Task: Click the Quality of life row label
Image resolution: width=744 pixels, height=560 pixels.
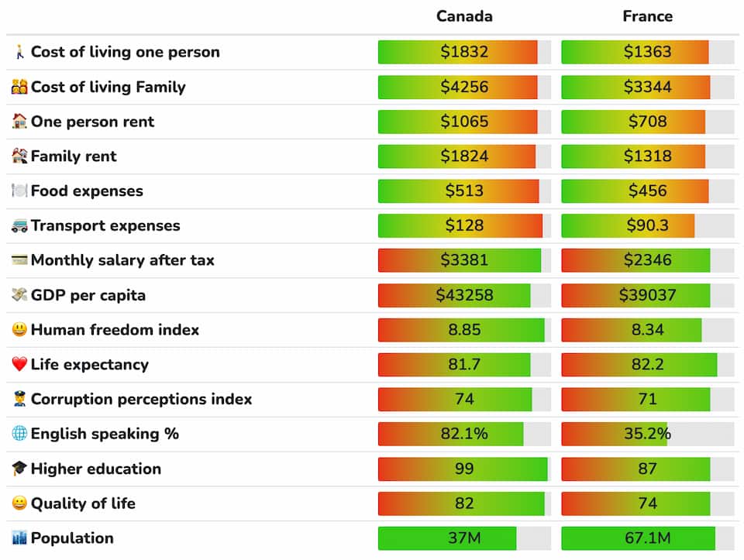Action: coord(83,503)
